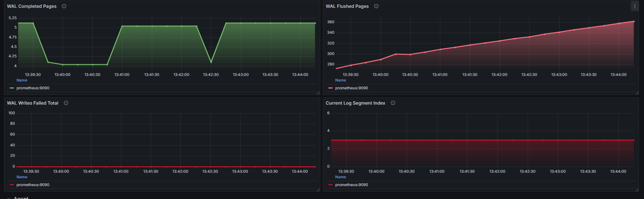Click the WAL Completed Pages panel resize handle
The height and width of the screenshot is (199, 644).
(318, 93)
